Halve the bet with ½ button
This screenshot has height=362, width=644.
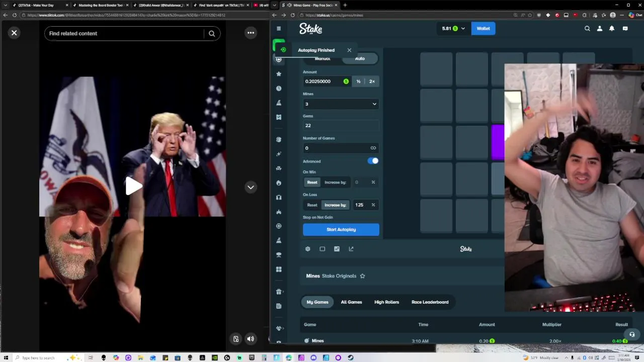click(358, 81)
